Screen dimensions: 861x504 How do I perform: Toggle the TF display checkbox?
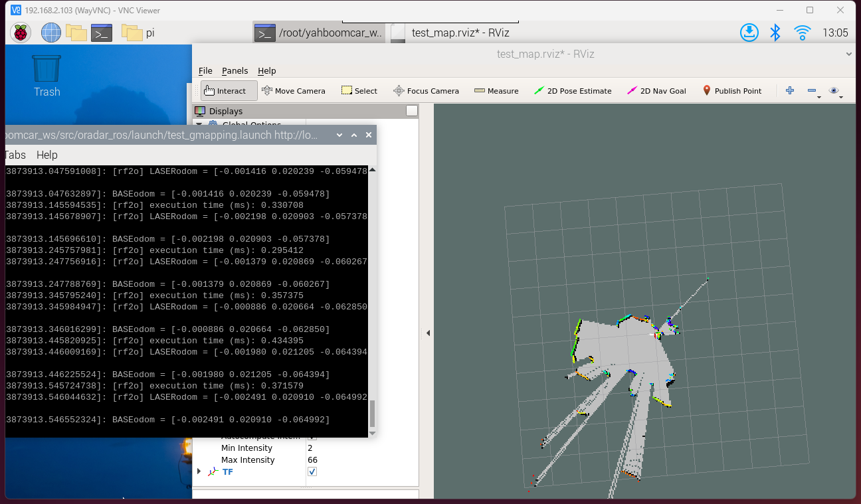tap(312, 471)
